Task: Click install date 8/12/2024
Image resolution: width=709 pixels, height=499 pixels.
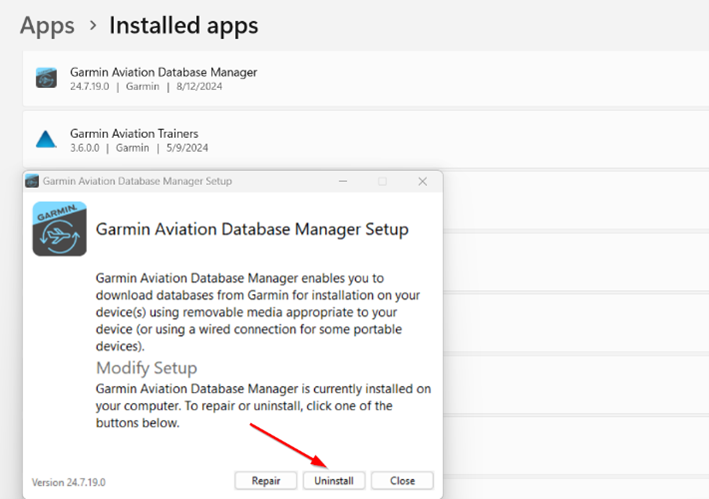Action: point(199,86)
